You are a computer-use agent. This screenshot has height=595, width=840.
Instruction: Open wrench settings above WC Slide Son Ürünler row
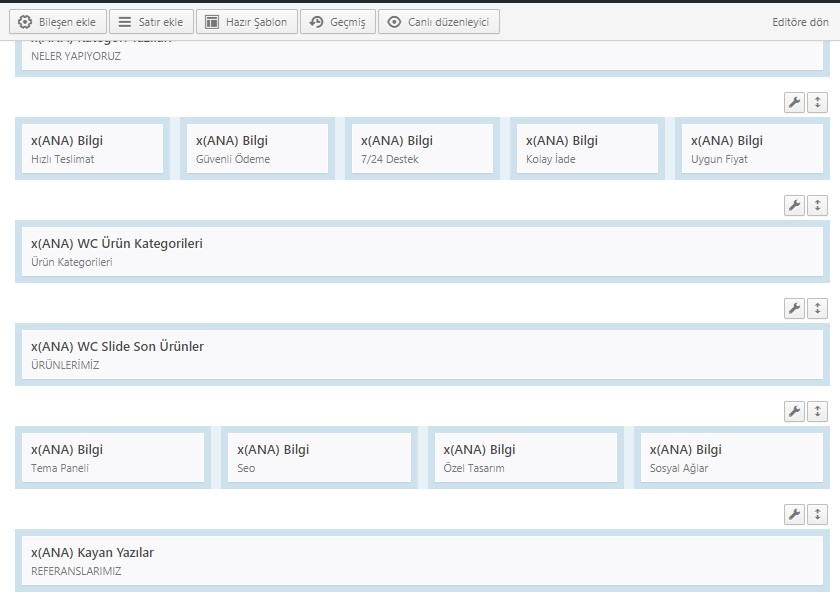794,308
